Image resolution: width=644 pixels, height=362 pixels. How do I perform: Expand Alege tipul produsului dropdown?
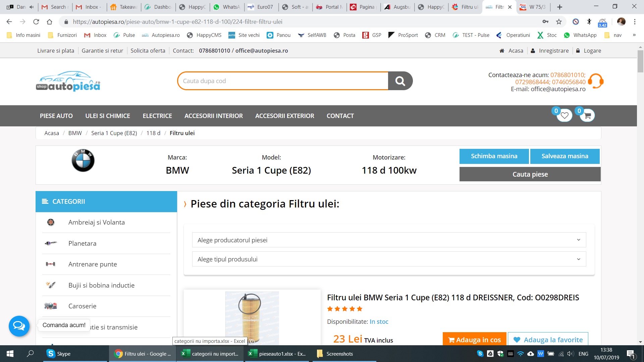coord(389,259)
